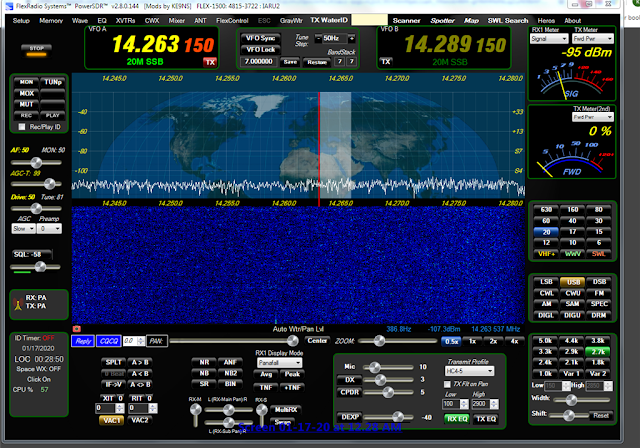Click the STOP power button

tap(36, 50)
